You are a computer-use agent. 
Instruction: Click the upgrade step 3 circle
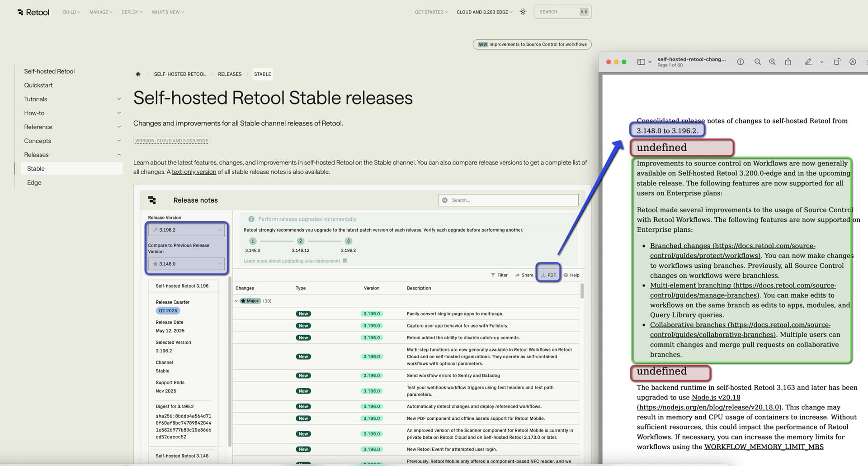coord(349,241)
